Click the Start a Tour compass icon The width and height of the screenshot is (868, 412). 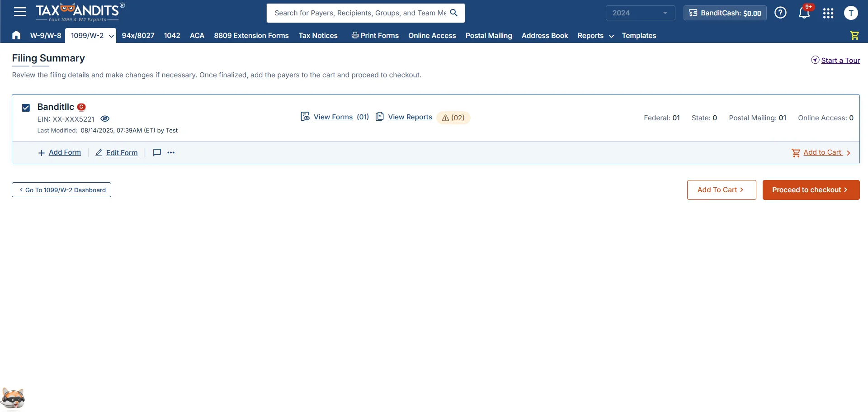[815, 60]
